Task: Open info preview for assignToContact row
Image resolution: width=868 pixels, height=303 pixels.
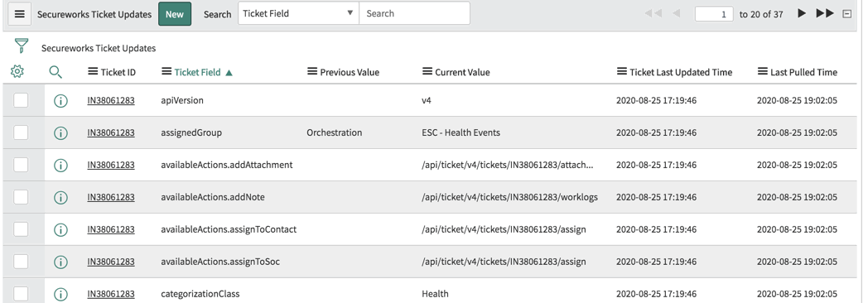Action: pyautogui.click(x=61, y=229)
